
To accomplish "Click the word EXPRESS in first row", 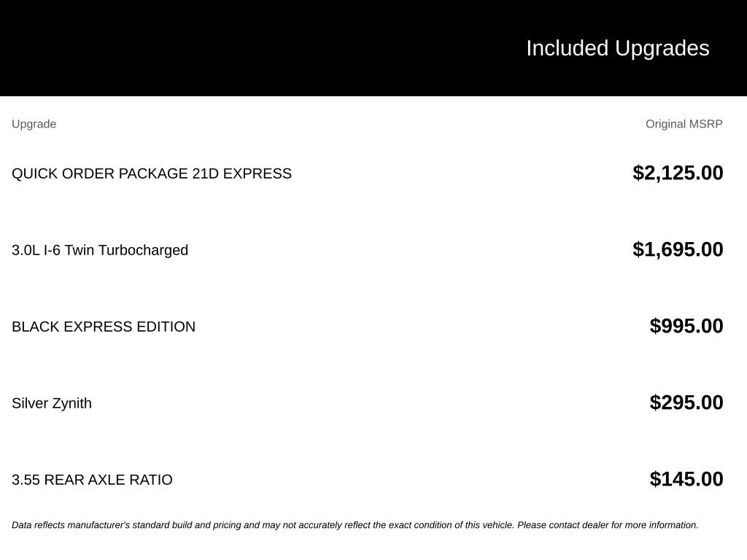I will coord(258,174).
